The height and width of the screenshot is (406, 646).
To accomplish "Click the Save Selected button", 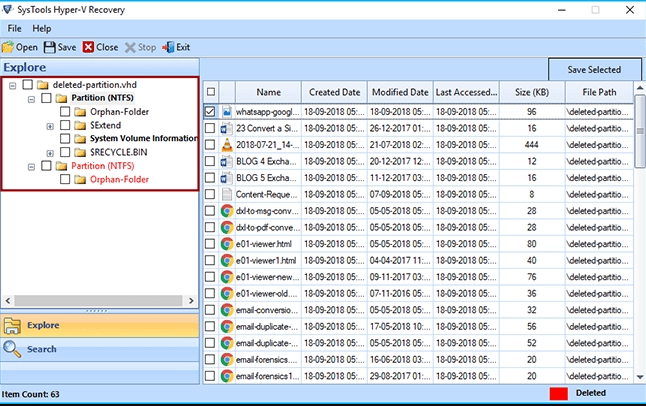I will pyautogui.click(x=593, y=70).
